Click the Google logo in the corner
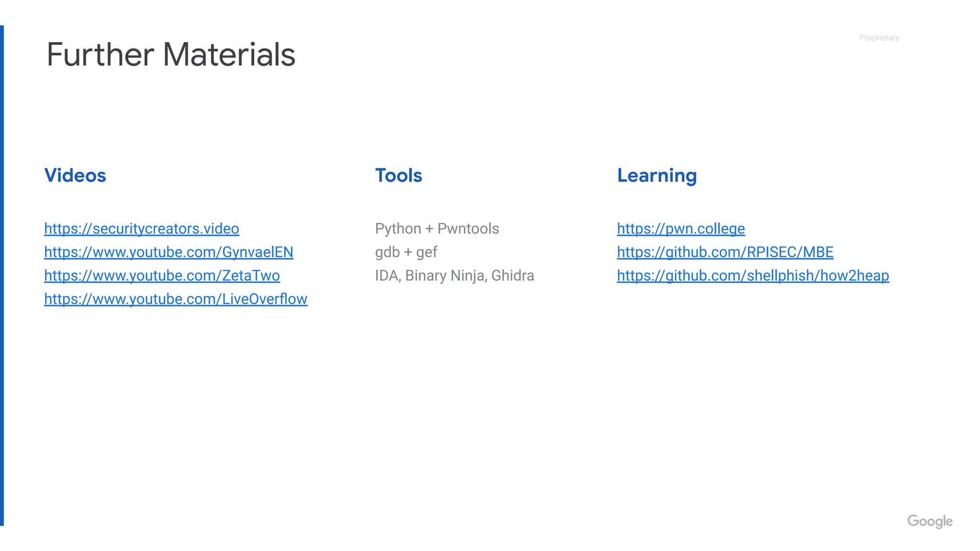 tap(930, 521)
